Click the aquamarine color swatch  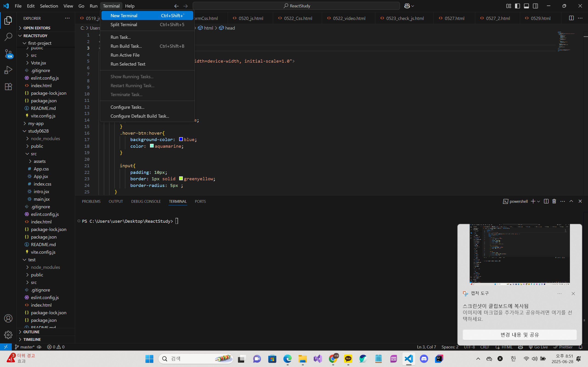152,146
